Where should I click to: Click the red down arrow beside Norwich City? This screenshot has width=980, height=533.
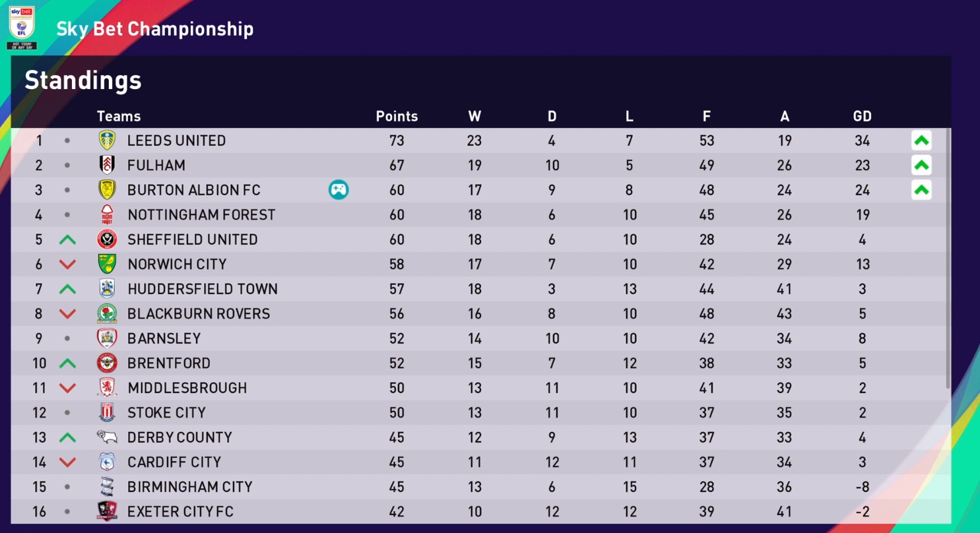[67, 265]
